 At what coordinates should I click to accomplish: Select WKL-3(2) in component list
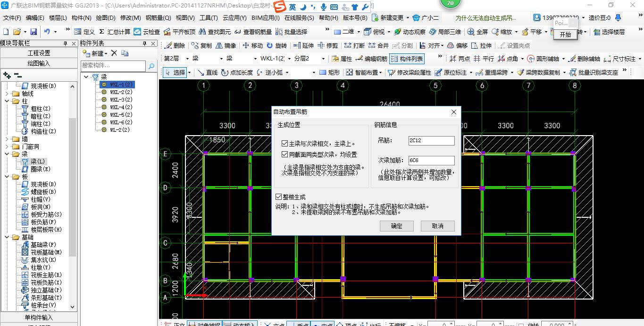(x=121, y=100)
